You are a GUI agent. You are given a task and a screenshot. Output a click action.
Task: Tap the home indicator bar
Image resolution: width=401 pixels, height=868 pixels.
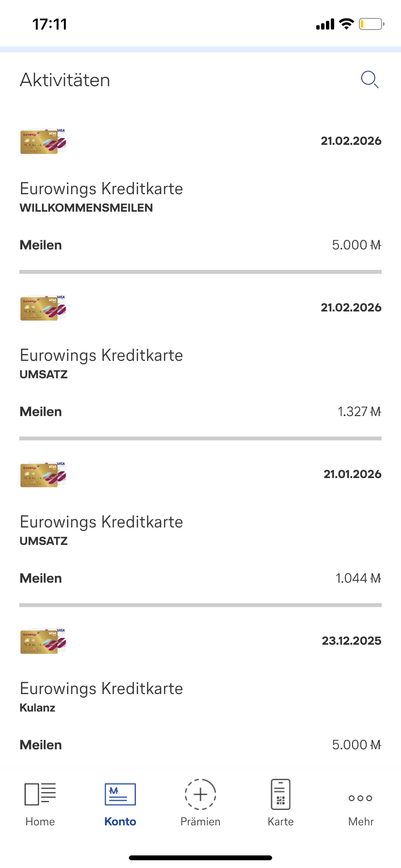point(200,858)
